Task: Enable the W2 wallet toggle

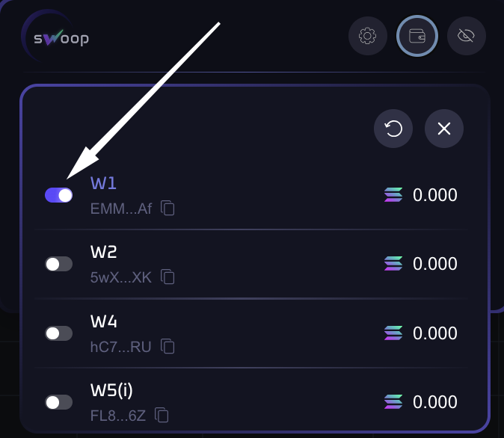Action: 59,264
